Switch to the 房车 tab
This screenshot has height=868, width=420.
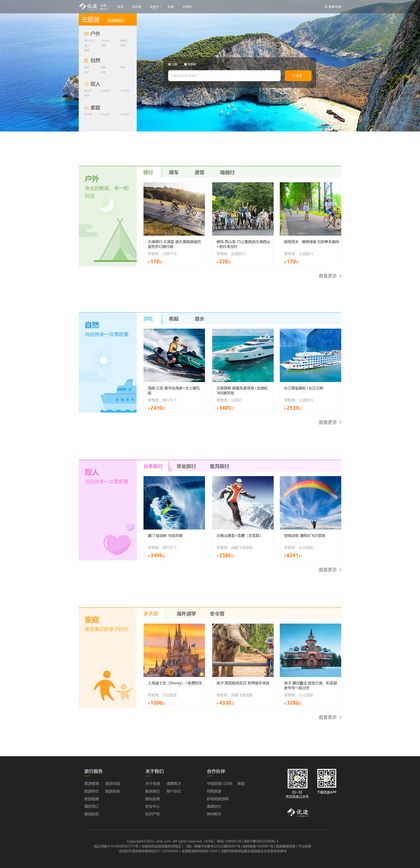pos(174,173)
